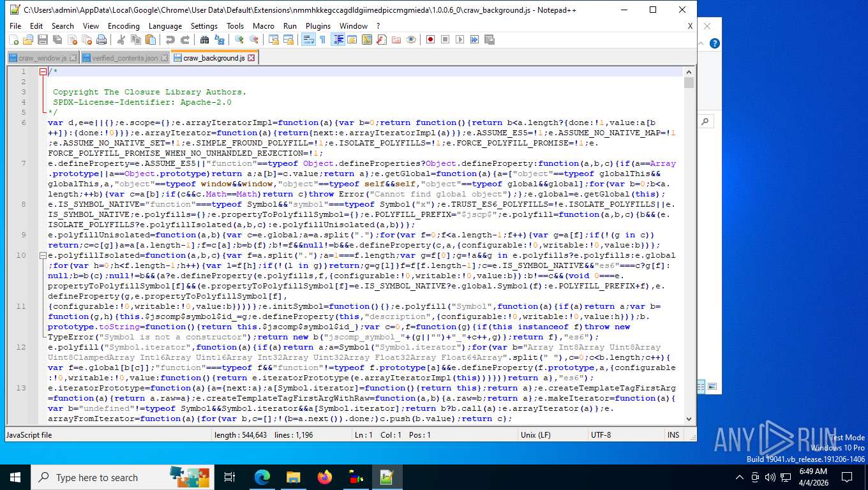Close current document using toolbar icon

[x=72, y=40]
